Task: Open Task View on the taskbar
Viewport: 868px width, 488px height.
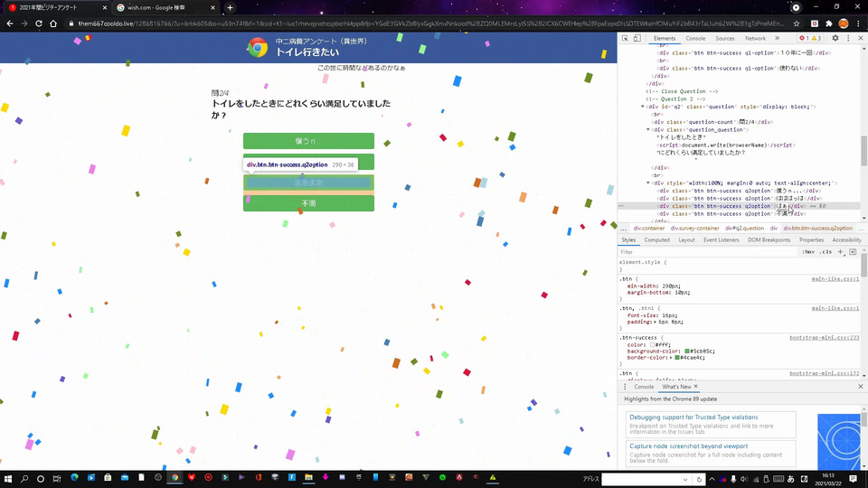Action: (56, 479)
